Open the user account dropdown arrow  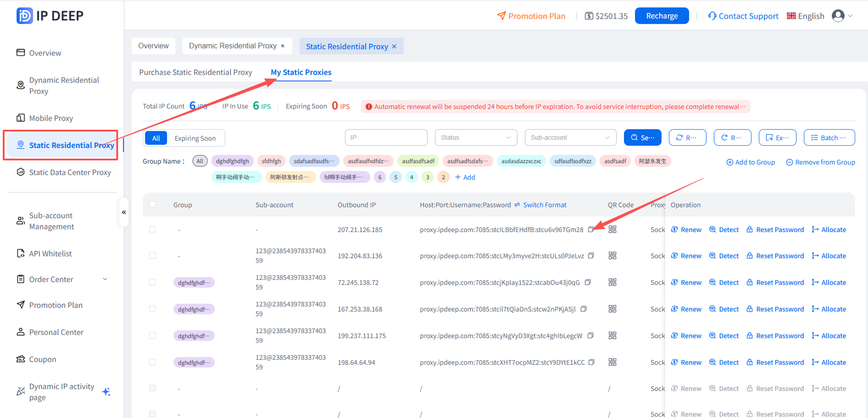pos(850,16)
